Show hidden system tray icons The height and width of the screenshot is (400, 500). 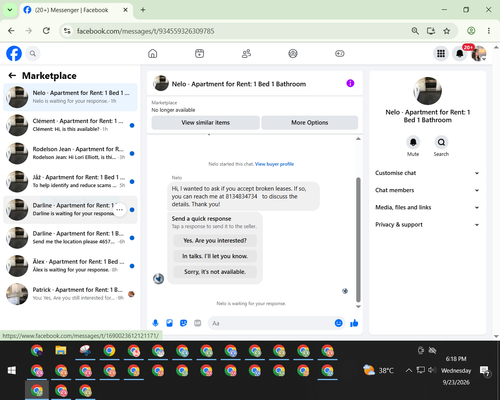tap(409, 370)
